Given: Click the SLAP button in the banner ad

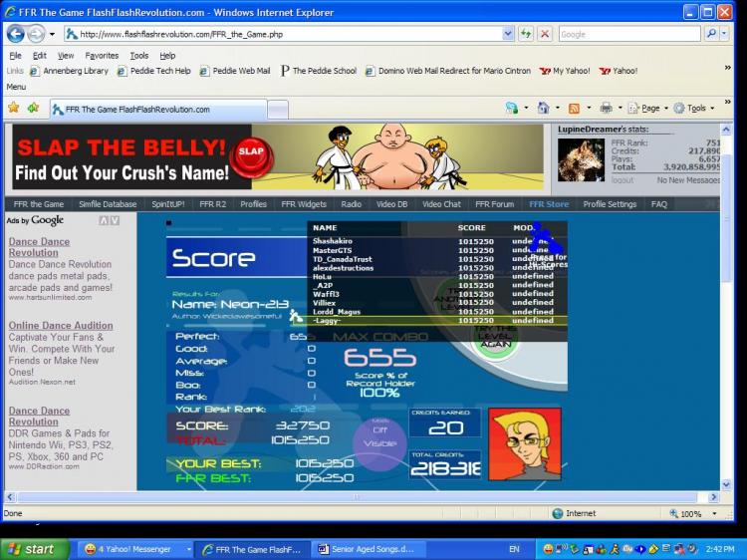Looking at the screenshot, I should point(251,154).
